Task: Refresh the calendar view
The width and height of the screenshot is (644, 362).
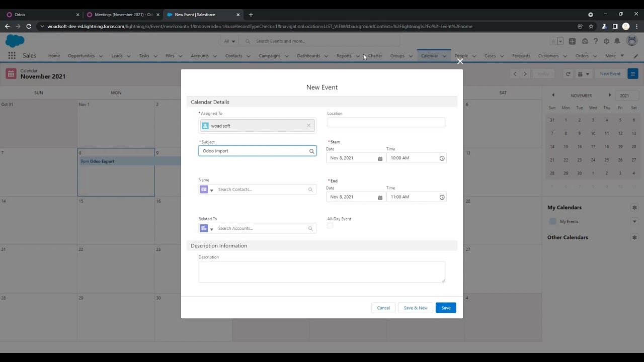Action: coord(568,74)
